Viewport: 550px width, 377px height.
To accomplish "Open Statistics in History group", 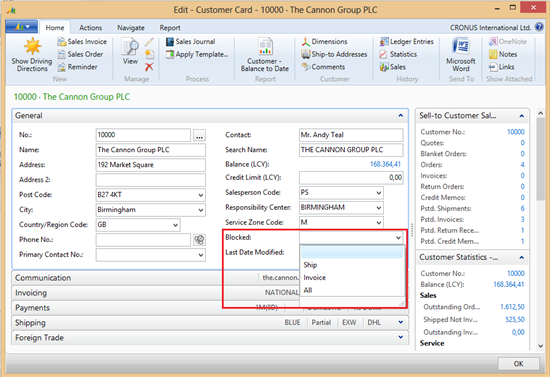I will pos(398,54).
